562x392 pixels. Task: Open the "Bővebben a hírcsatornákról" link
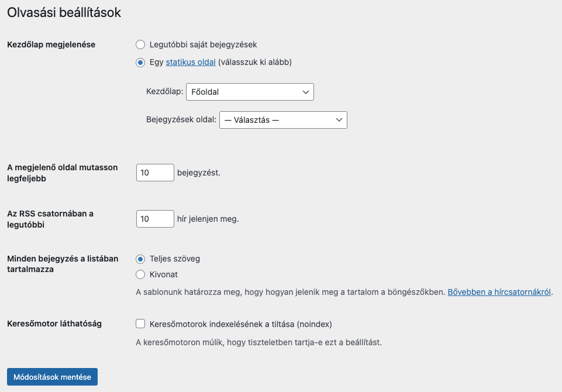(499, 292)
